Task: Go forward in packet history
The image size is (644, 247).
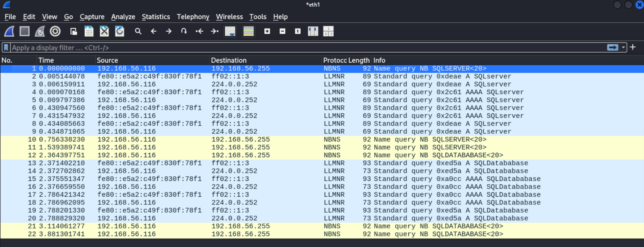Action: [169, 31]
